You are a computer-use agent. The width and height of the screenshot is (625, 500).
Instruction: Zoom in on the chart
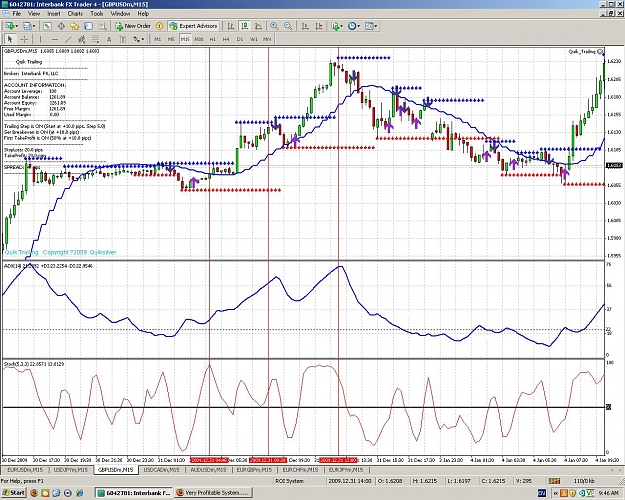(x=274, y=26)
